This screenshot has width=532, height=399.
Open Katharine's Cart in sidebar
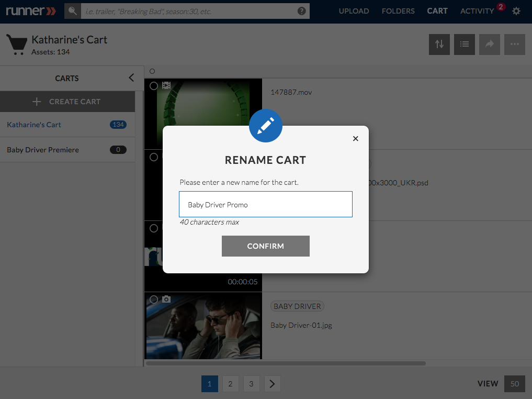67,125
